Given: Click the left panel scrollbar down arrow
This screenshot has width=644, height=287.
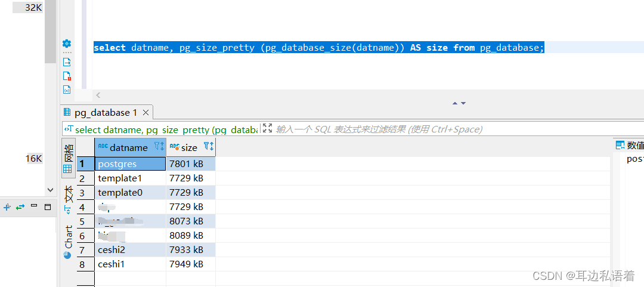Looking at the screenshot, I should (x=50, y=190).
